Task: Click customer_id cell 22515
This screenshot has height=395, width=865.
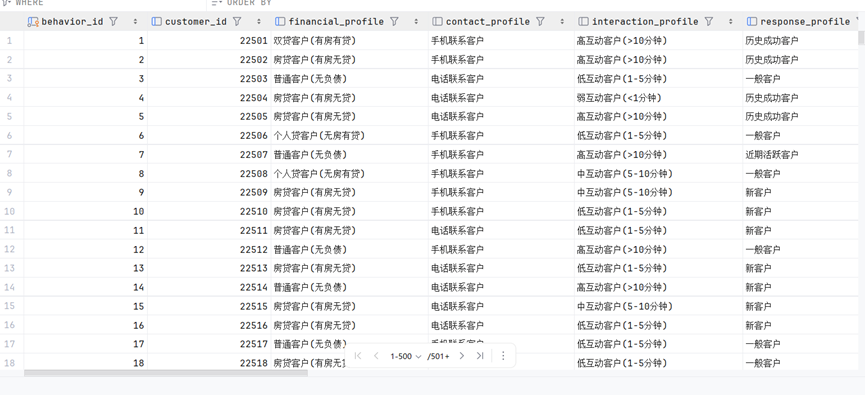Action: point(209,306)
